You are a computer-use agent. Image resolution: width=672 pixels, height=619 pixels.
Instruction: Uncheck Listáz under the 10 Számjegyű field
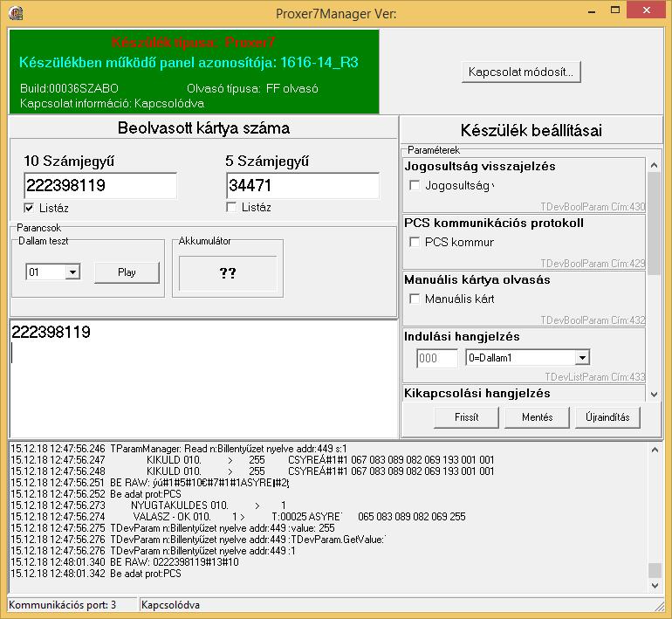point(29,209)
